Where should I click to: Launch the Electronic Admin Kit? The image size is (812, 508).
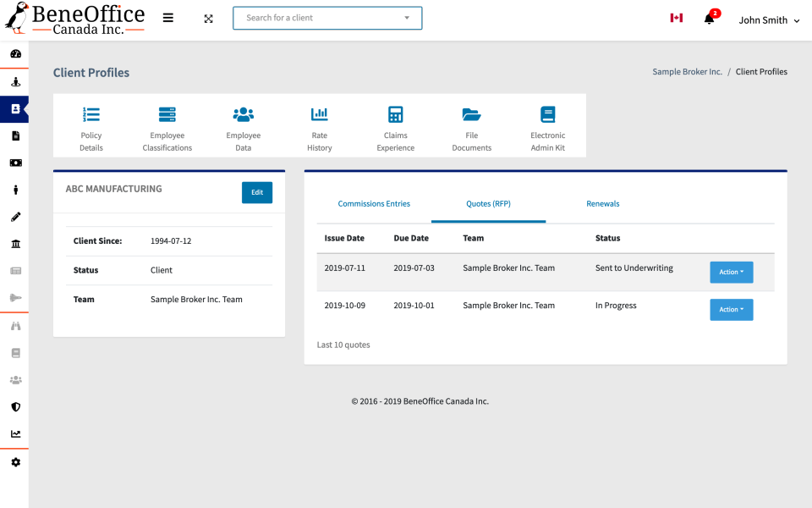pyautogui.click(x=547, y=125)
